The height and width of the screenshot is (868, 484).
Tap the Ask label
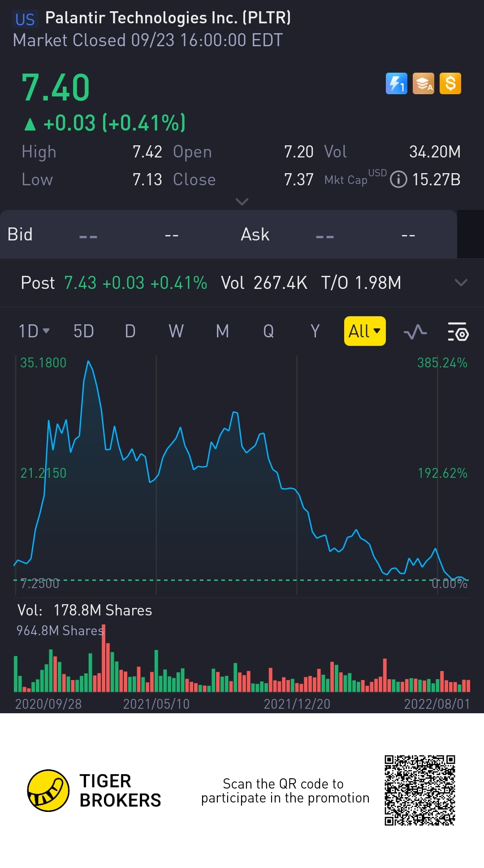point(255,234)
